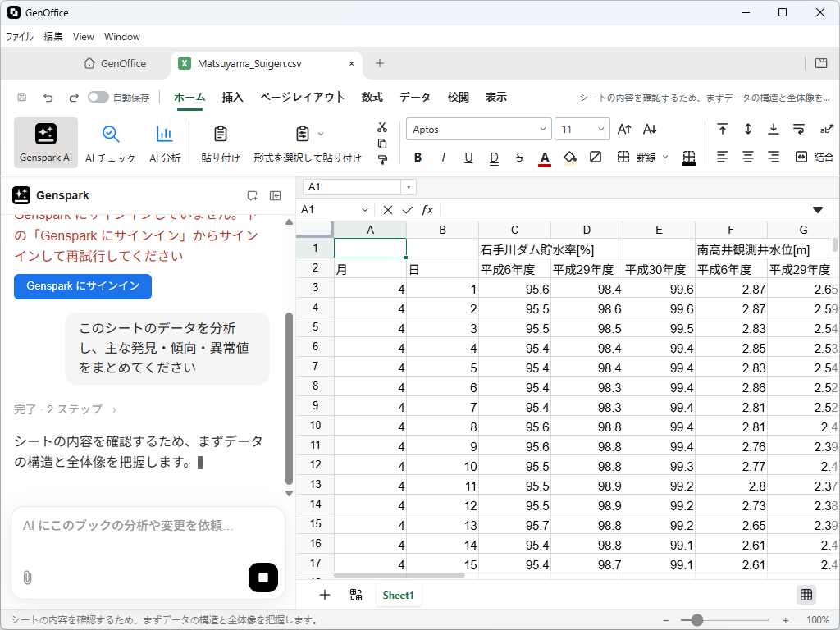Apply bold formatting
The height and width of the screenshot is (630, 840).
pos(418,157)
